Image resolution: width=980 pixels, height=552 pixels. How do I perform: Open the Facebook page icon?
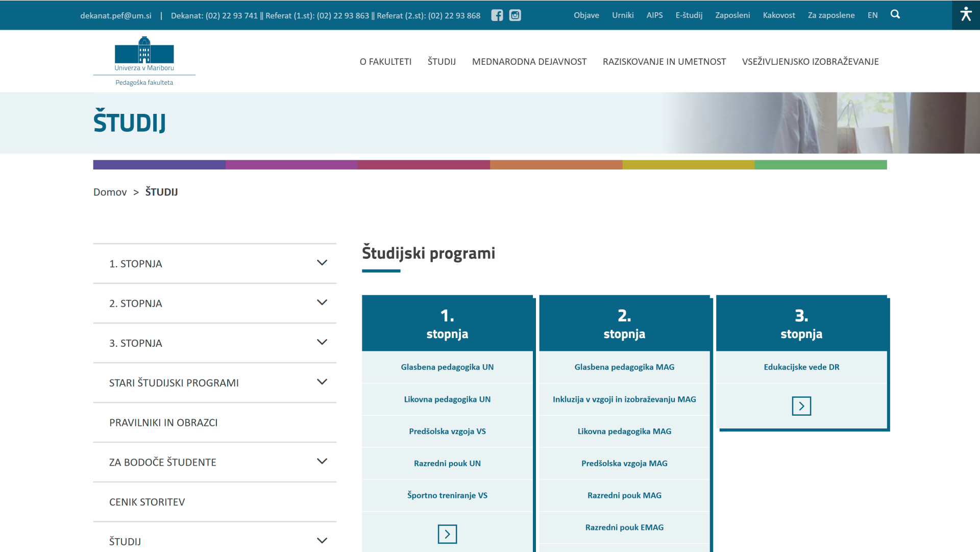point(497,15)
